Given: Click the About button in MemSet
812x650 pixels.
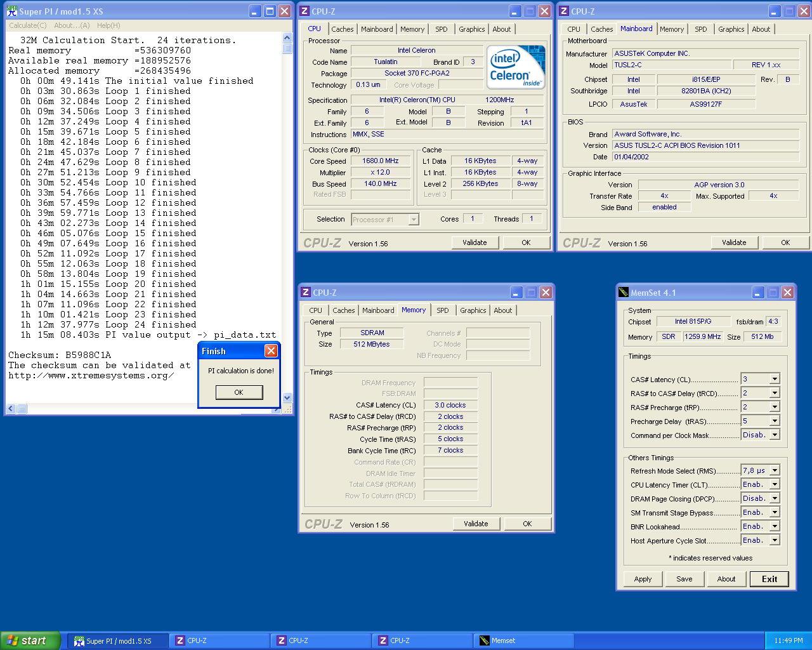Looking at the screenshot, I should pyautogui.click(x=726, y=579).
